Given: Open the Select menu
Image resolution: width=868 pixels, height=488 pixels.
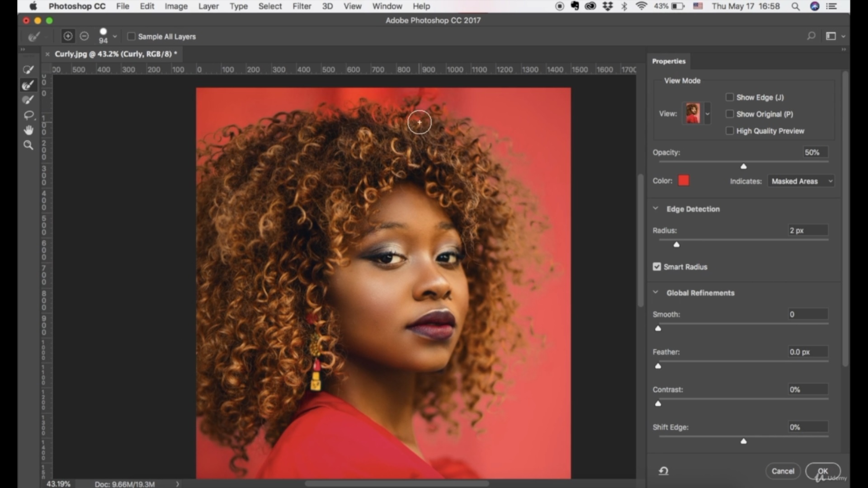Looking at the screenshot, I should point(270,6).
